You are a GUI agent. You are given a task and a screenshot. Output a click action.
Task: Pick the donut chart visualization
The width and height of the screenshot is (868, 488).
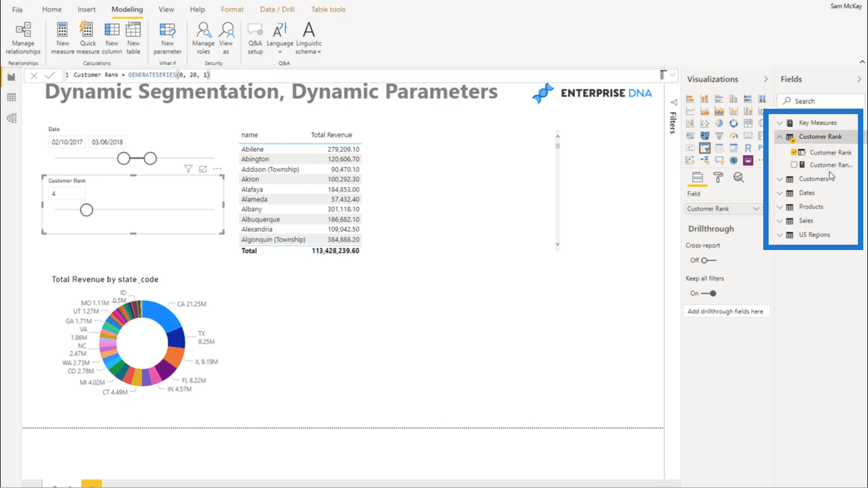coord(733,123)
